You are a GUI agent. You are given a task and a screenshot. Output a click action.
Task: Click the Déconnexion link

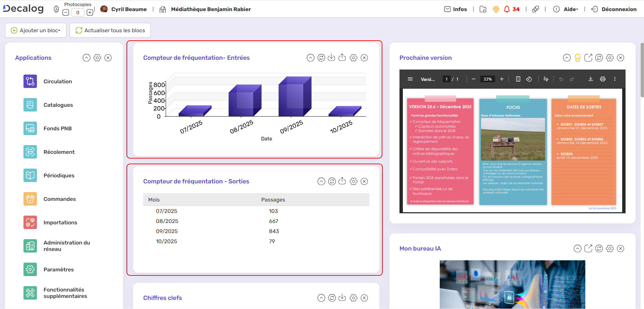pyautogui.click(x=614, y=9)
